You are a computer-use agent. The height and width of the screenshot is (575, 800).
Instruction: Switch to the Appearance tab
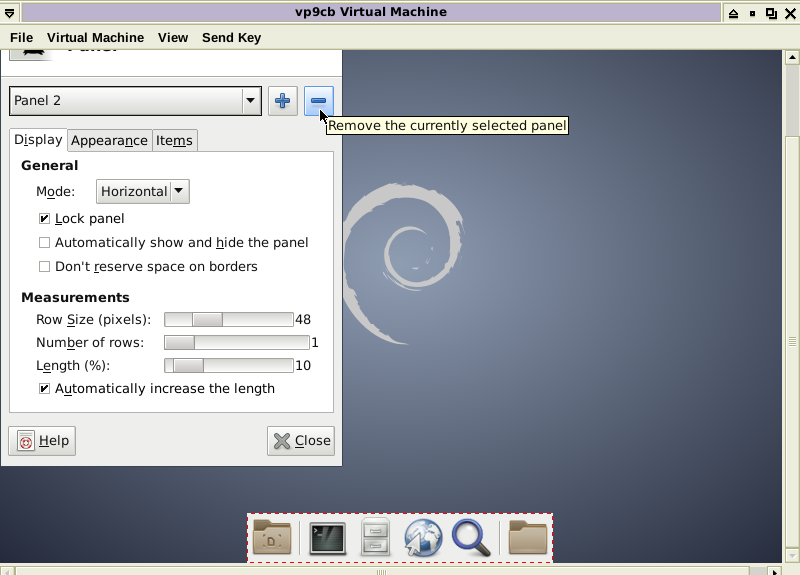109,141
